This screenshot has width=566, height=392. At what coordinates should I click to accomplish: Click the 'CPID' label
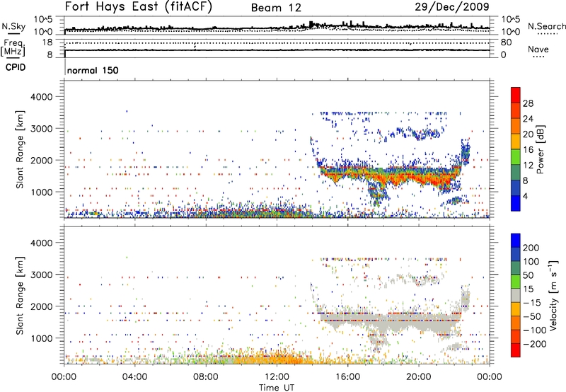pyautogui.click(x=16, y=67)
